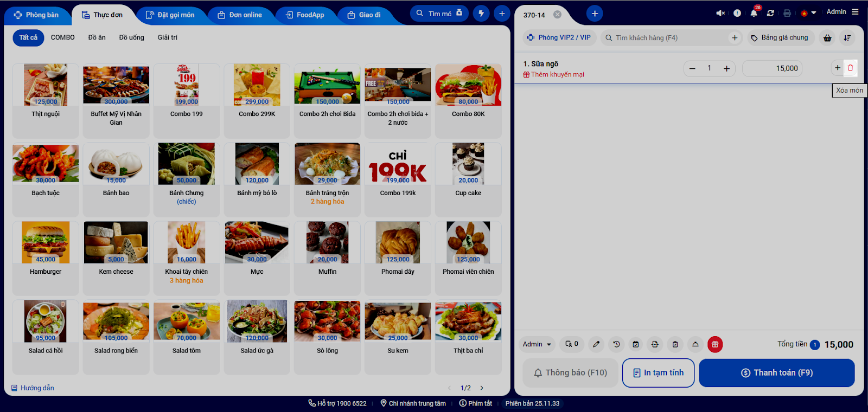Open notifications bell with 26 badge
Screen dimensions: 868x412
click(754, 12)
